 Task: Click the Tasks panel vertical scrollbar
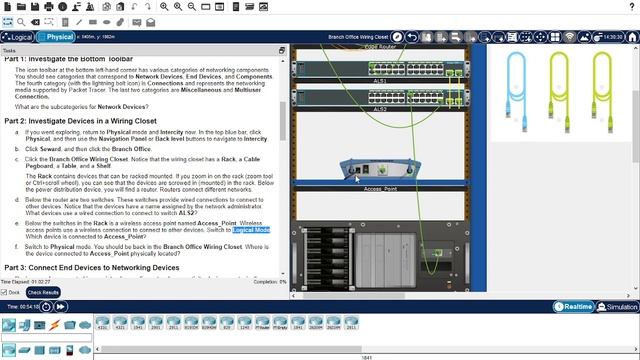pyautogui.click(x=282, y=121)
